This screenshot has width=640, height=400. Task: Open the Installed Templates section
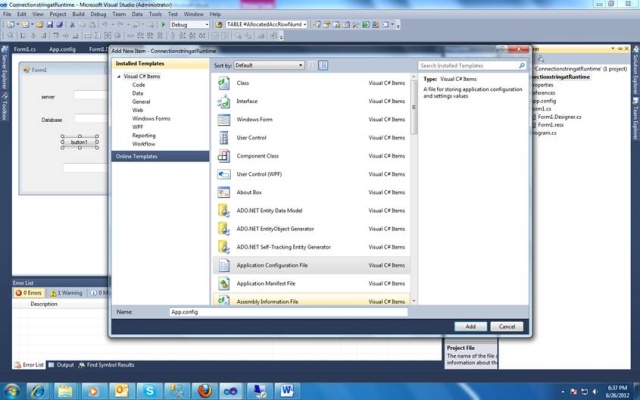160,64
